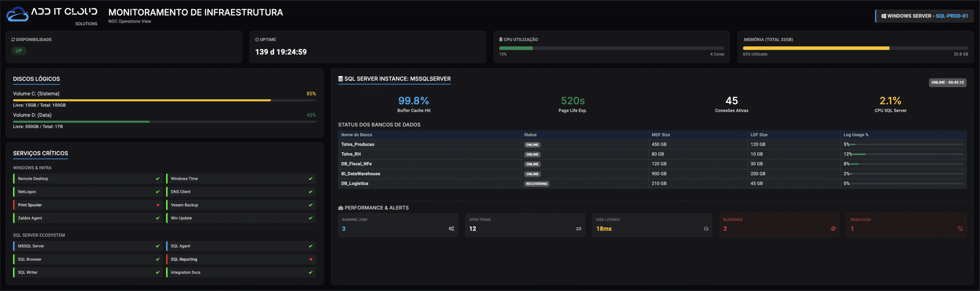Select the Totvs_Producao database row name
980x291 pixels.
point(358,144)
